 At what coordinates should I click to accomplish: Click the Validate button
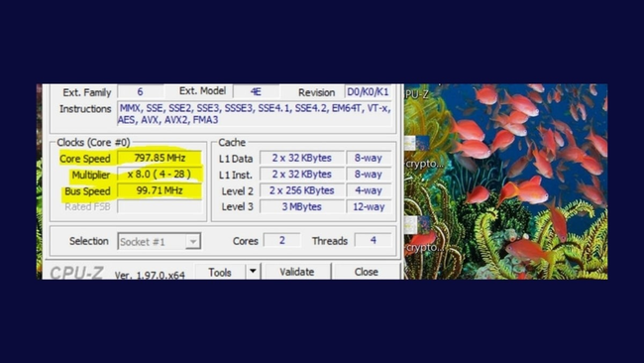pos(297,272)
